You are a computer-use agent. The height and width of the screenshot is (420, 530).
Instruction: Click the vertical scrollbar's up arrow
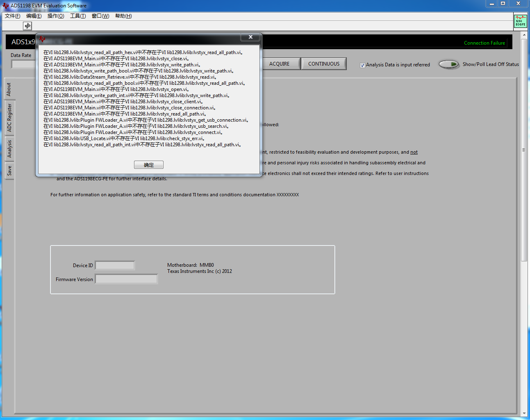524,36
